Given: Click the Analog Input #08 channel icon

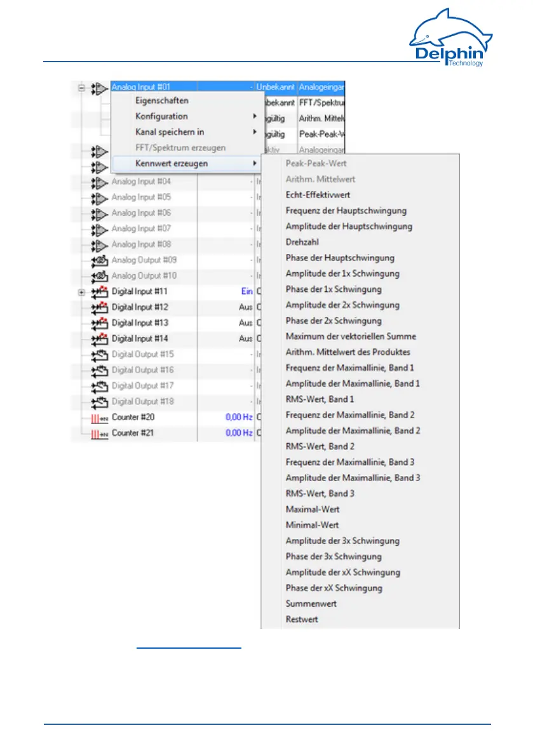Looking at the screenshot, I should click(99, 246).
